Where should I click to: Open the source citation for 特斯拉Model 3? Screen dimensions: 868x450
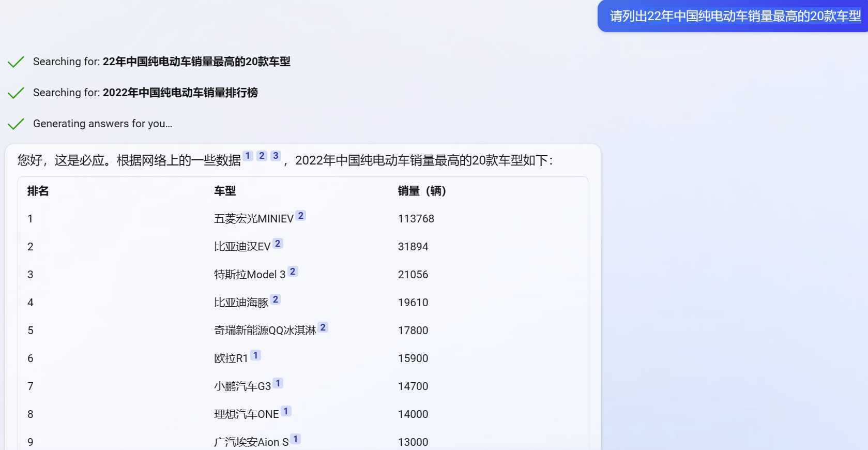(293, 272)
